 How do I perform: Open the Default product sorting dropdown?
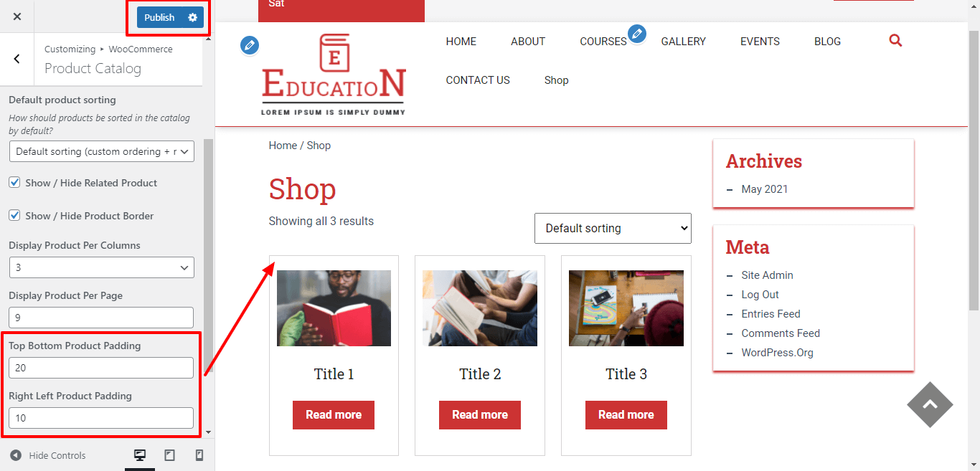pyautogui.click(x=102, y=151)
